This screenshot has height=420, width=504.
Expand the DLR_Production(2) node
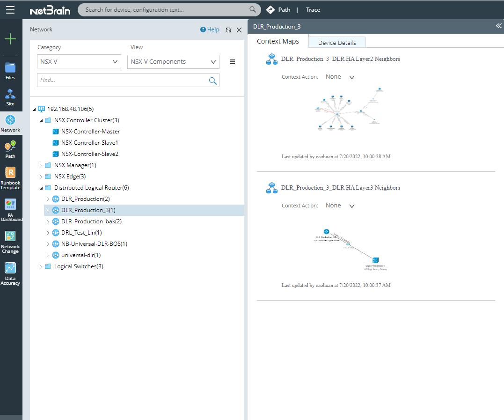pyautogui.click(x=48, y=199)
